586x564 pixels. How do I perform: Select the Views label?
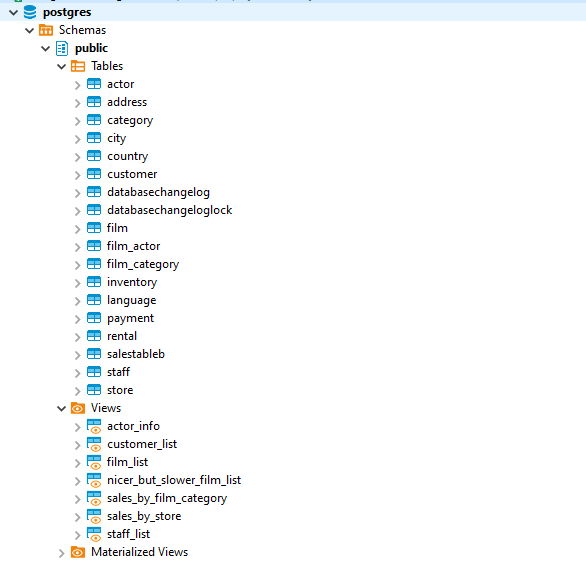[106, 408]
